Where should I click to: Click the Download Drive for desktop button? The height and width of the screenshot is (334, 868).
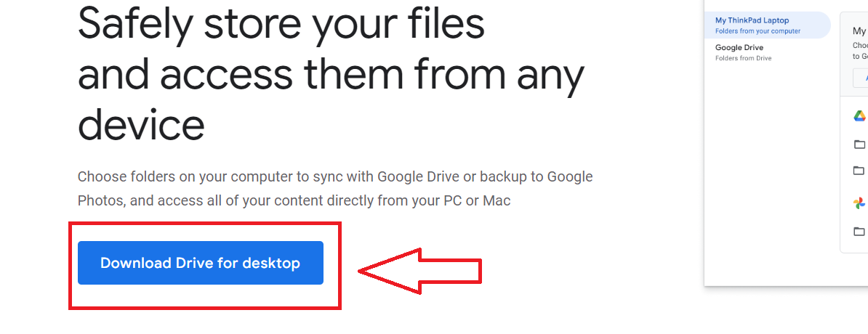click(x=200, y=263)
